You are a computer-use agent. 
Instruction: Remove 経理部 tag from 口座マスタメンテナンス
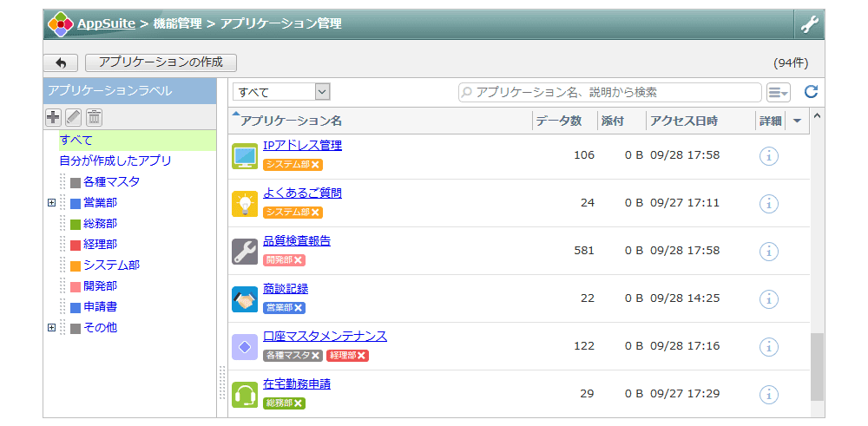click(x=362, y=356)
